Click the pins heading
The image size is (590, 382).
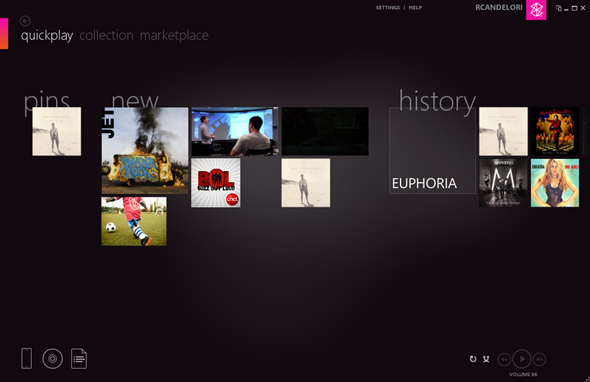point(47,102)
